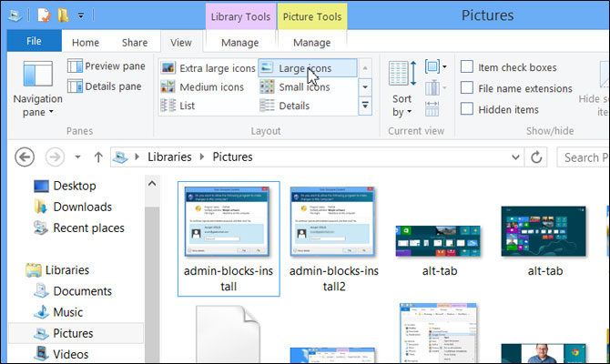Choose Small icons layout
The height and width of the screenshot is (364, 610).
pos(295,86)
